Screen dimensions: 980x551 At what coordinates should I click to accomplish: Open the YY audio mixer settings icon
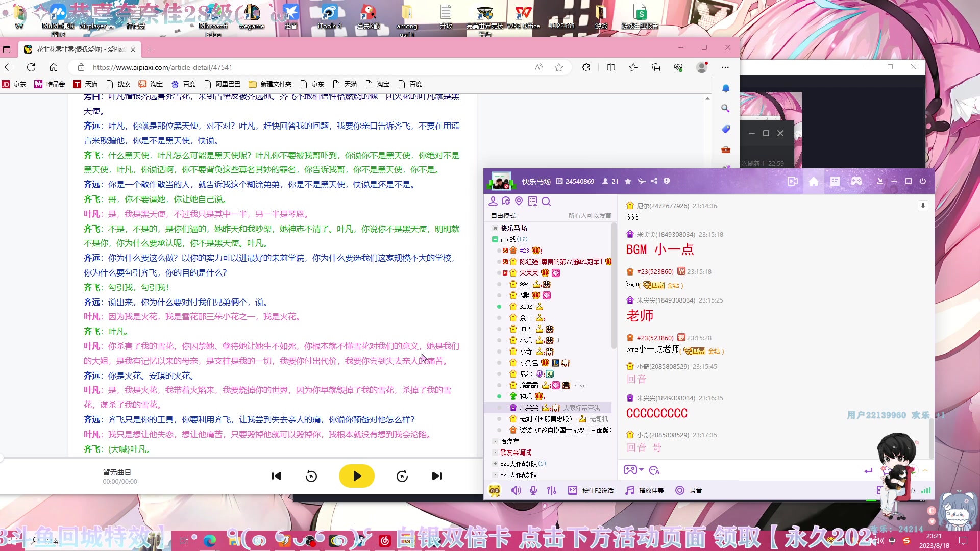click(x=552, y=491)
